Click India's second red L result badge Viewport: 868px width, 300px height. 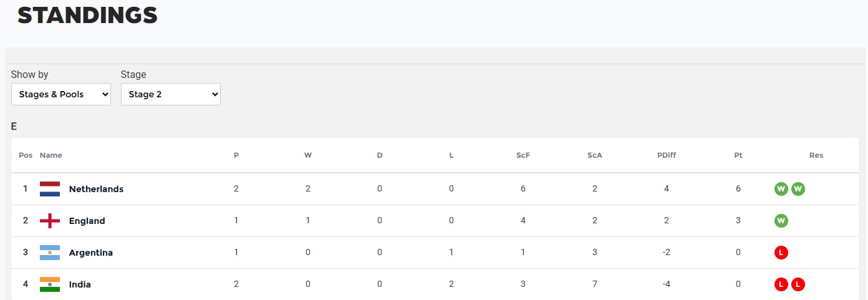click(798, 284)
